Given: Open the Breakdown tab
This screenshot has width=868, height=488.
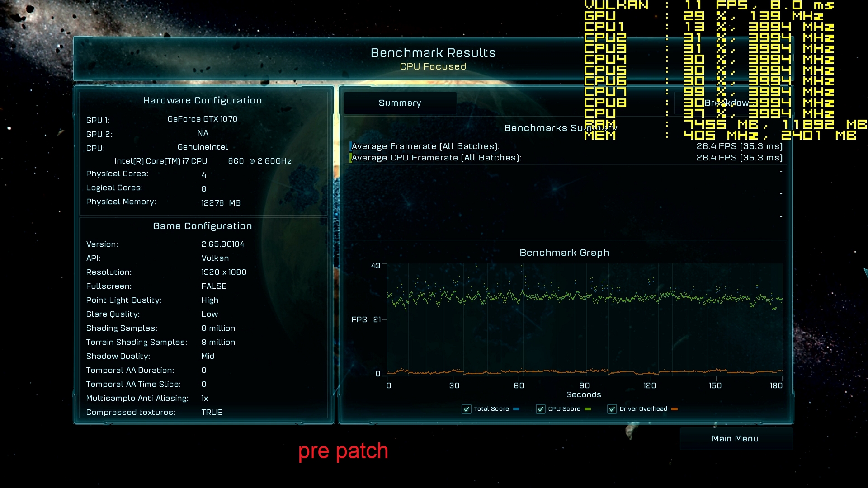Looking at the screenshot, I should 728,103.
